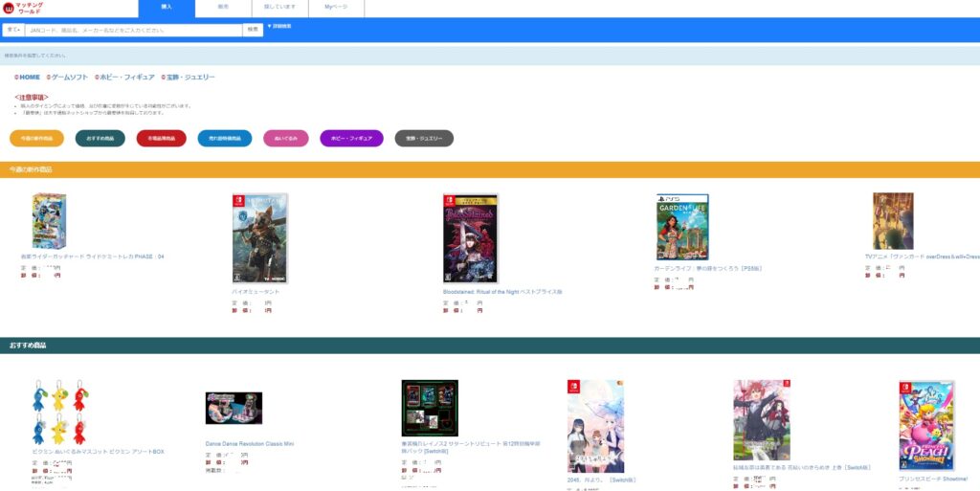Click the pink ぬいぐるみ pill button
This screenshot has height=491, width=980.
[285, 139]
